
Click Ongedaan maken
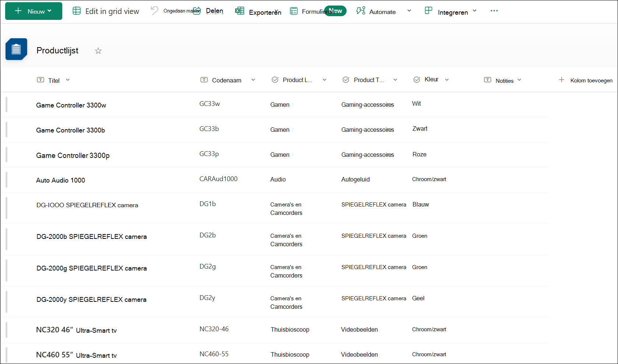182,11
